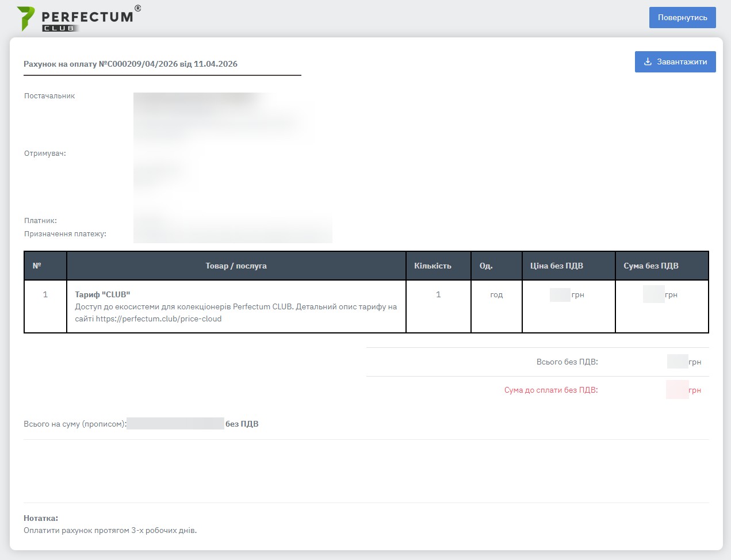Select the Ціна без ПДВ column header
The height and width of the screenshot is (560, 731).
click(x=556, y=266)
